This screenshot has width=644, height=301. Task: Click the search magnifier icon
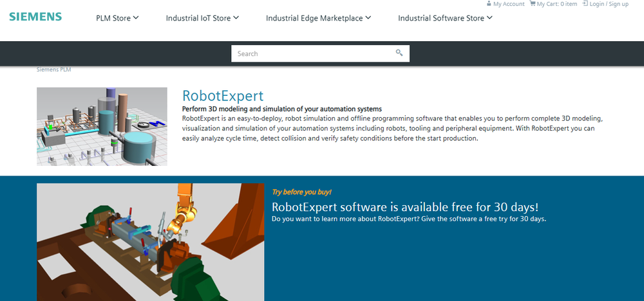click(x=399, y=53)
